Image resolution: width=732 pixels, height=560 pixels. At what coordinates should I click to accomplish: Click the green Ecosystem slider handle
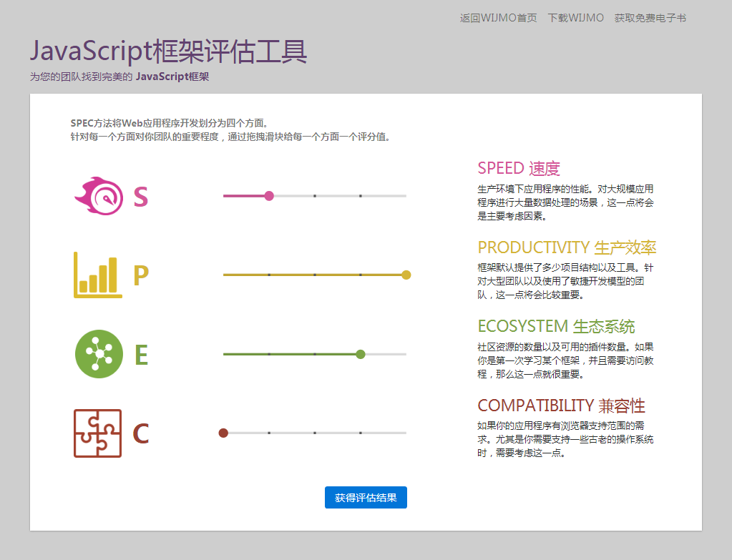[361, 354]
